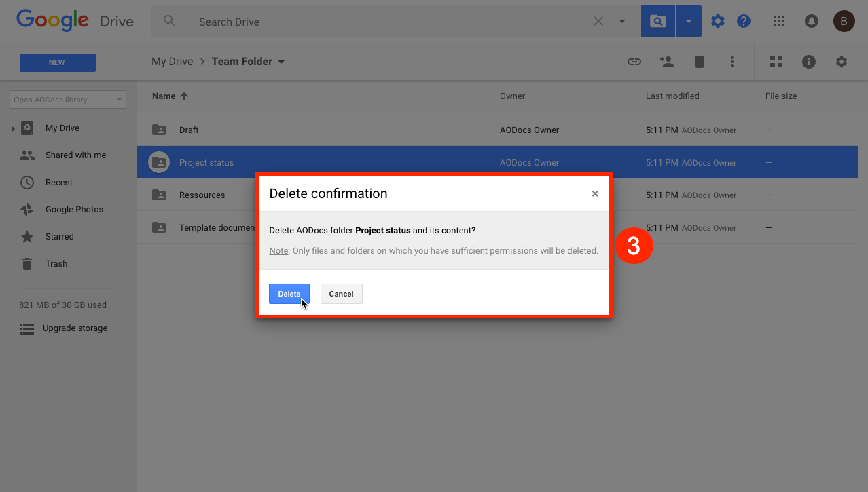Go to My Drive in the breadcrumb
The height and width of the screenshot is (492, 868).
[x=173, y=62]
